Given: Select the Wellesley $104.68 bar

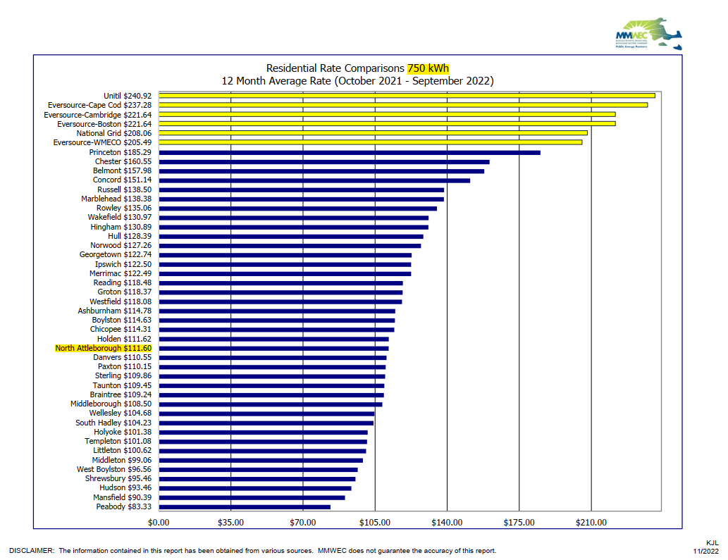Looking at the screenshot, I should click(266, 413).
